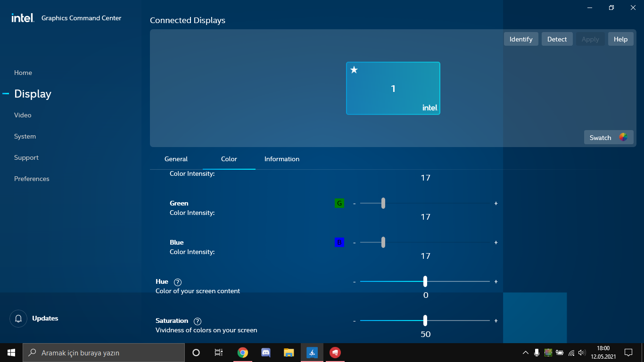
Task: Click the Swatch button
Action: click(609, 138)
